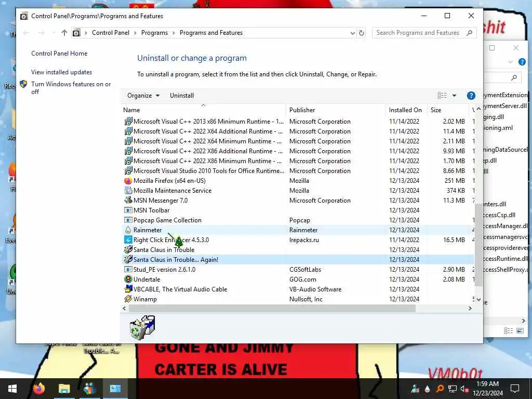532x399 pixels.
Task: Click the MSN Messenger 7.0 icon
Action: pyautogui.click(x=128, y=201)
